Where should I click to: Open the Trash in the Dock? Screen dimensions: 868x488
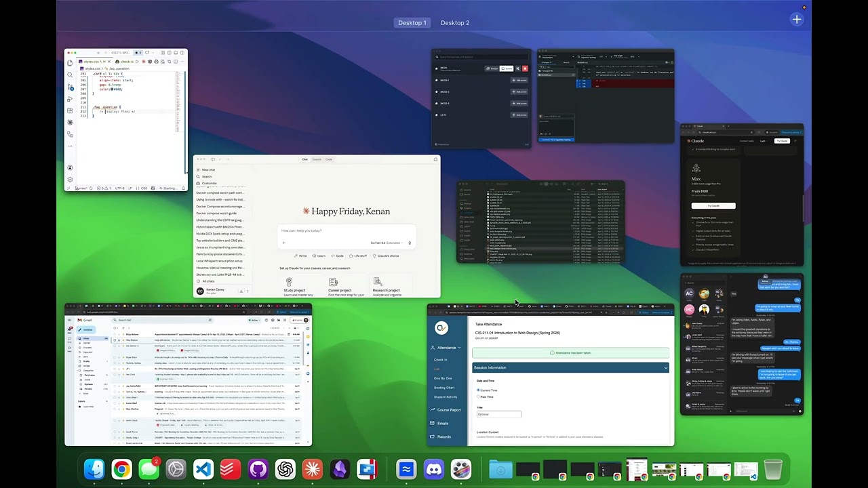coord(773,469)
